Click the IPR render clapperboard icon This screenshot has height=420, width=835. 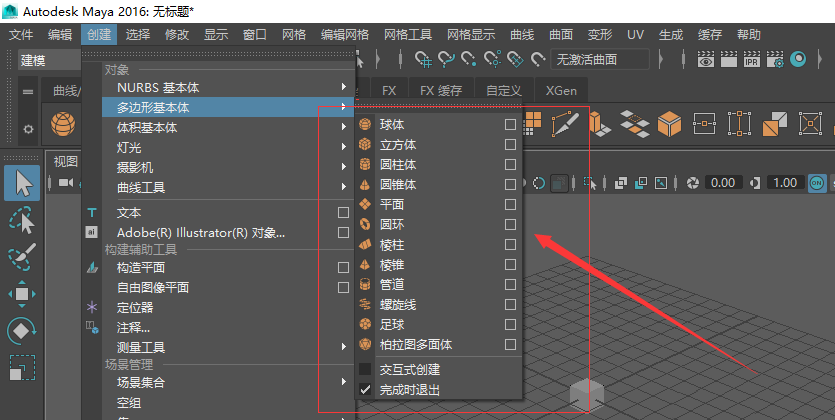point(752,59)
